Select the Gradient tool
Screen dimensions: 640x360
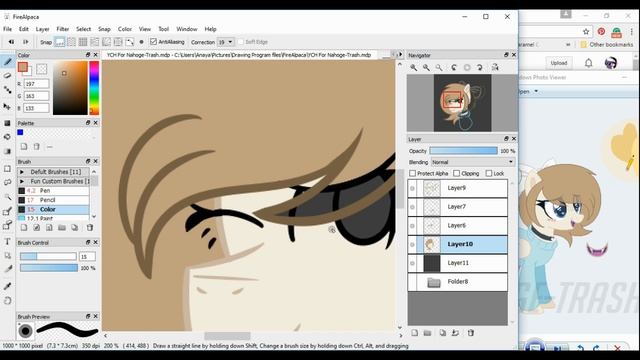7,151
